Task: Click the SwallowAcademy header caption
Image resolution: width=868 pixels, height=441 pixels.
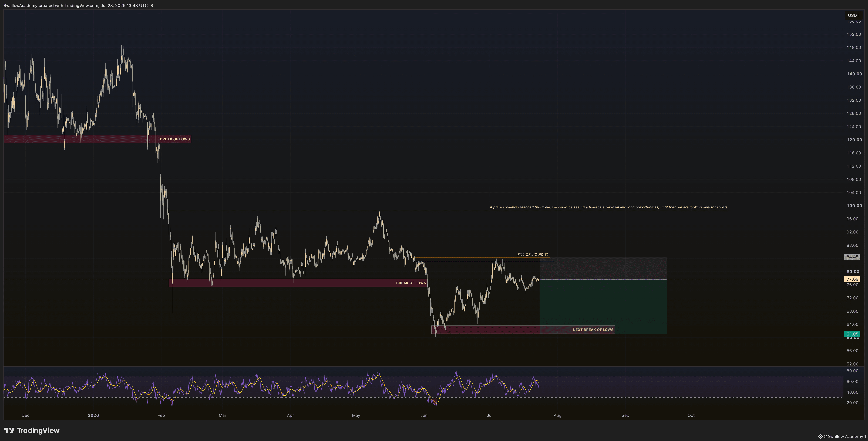Action: pos(78,5)
